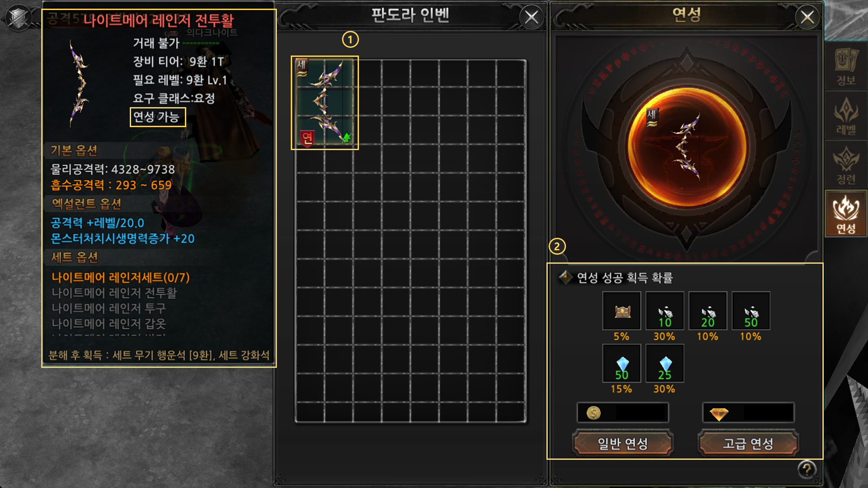
Task: Close the 연성 panel
Action: point(807,17)
